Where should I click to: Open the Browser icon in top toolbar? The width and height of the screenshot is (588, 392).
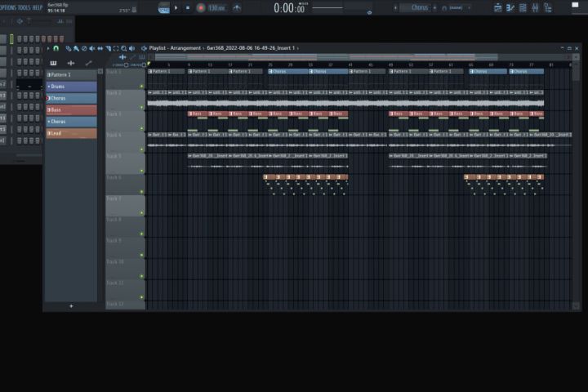pyautogui.click(x=548, y=7)
